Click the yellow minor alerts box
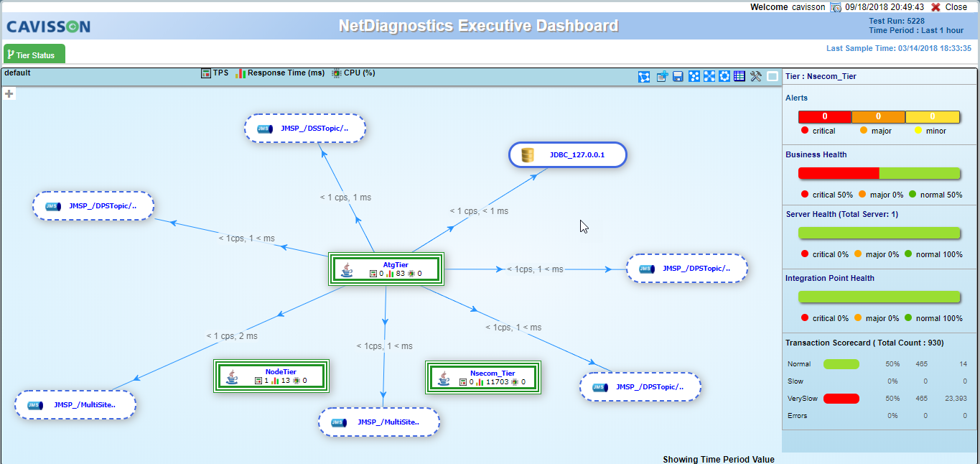Screen dimensions: 980x464 click(933, 116)
